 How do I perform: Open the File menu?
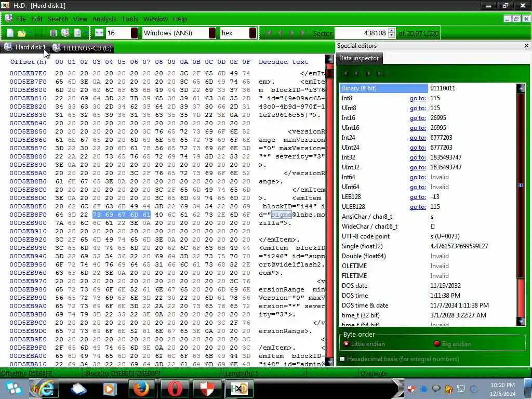tap(21, 19)
